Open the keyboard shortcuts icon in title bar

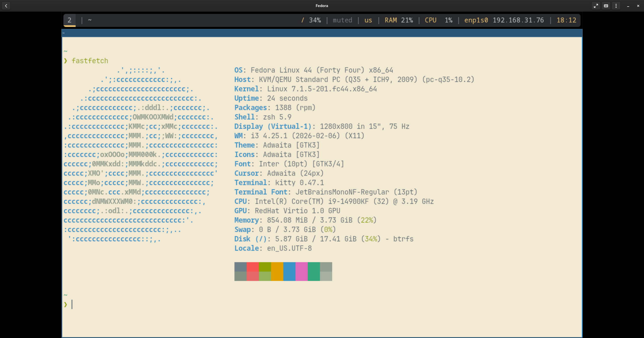coord(606,6)
